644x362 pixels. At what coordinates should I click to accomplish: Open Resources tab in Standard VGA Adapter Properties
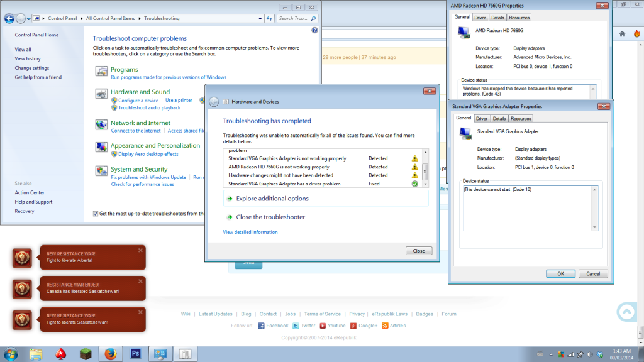tap(520, 119)
